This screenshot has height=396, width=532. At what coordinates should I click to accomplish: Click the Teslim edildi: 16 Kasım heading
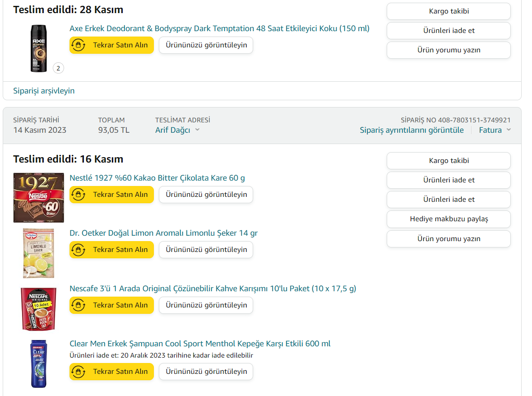pyautogui.click(x=68, y=159)
